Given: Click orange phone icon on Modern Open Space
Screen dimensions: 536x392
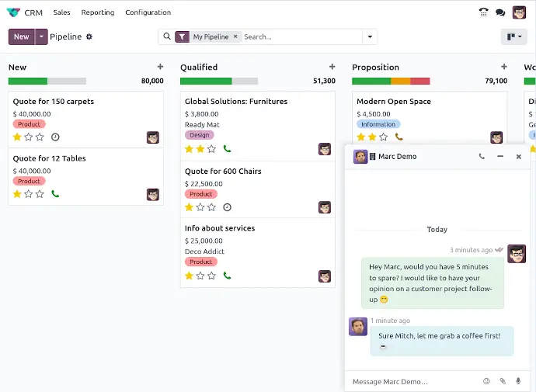Looking at the screenshot, I should point(399,137).
